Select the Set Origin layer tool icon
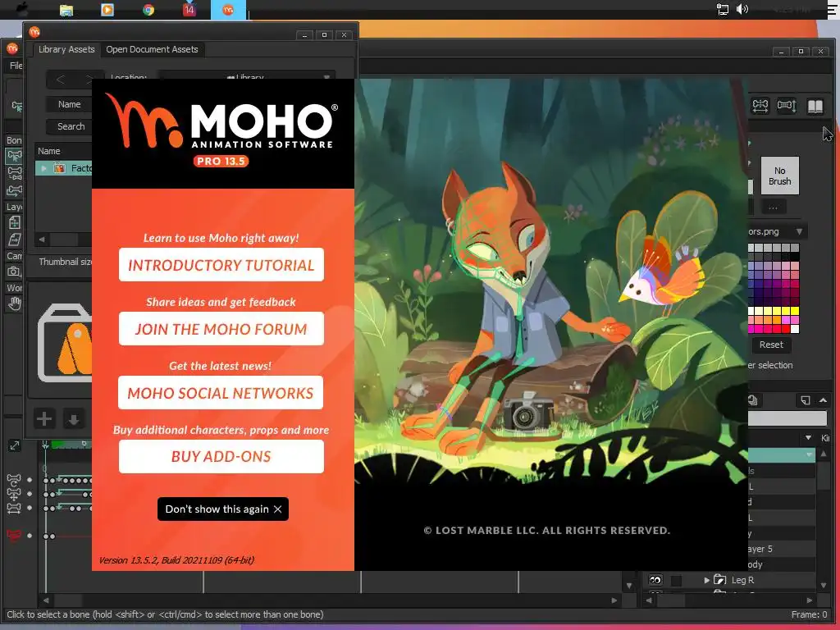 pos(15,240)
